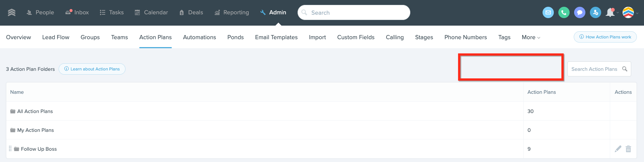Expand the More dropdown in admin tabs
Image resolution: width=644 pixels, height=162 pixels.
[x=531, y=37]
